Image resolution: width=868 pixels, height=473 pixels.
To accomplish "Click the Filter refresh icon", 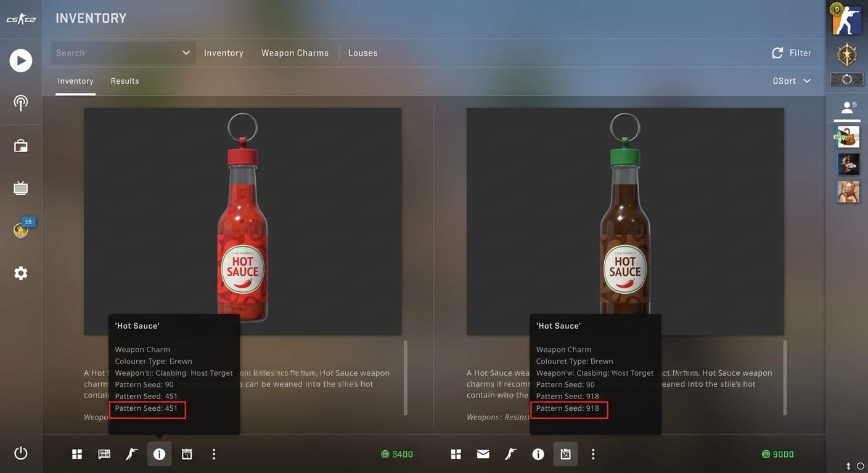I will [777, 53].
